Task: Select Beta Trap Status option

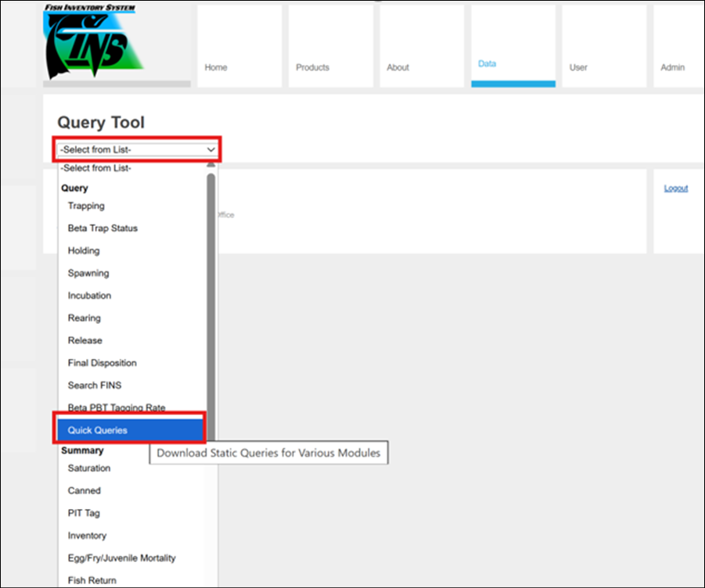Action: [103, 228]
